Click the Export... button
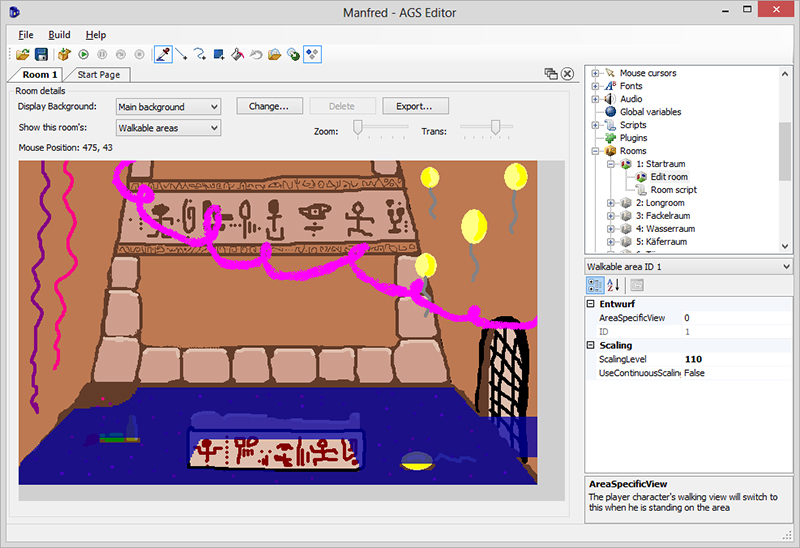The height and width of the screenshot is (548, 800). [x=413, y=106]
